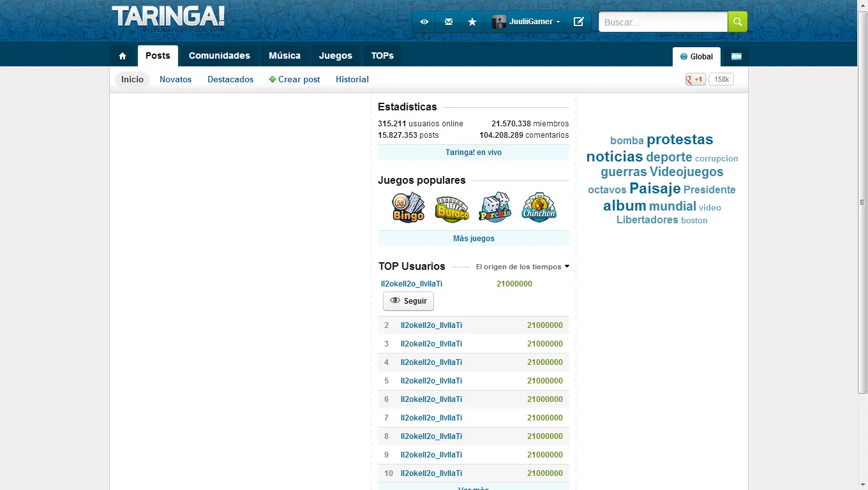The height and width of the screenshot is (490, 868).
Task: Open user link in rank 4 row
Action: click(x=431, y=362)
